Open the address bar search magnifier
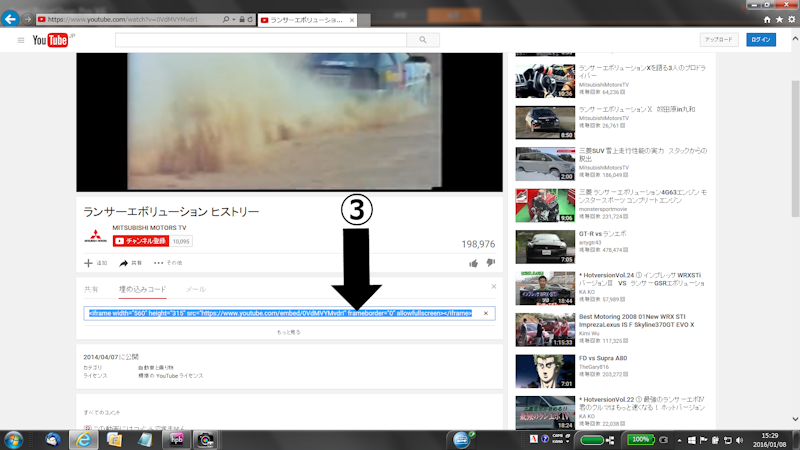 226,19
